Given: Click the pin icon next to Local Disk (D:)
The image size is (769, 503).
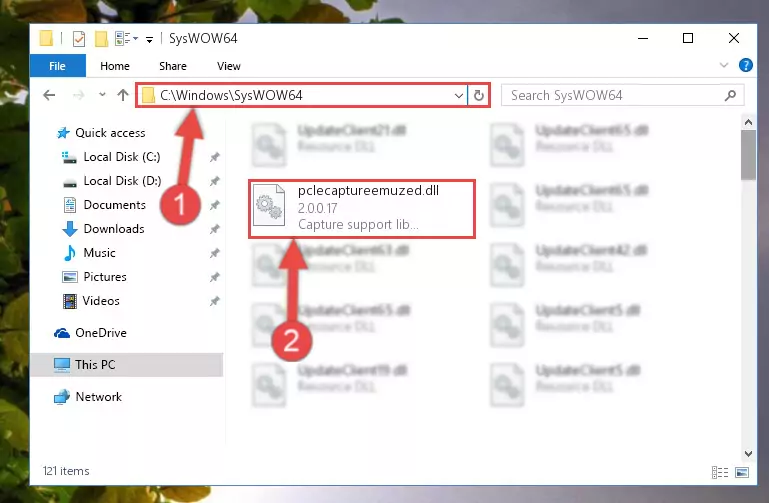Looking at the screenshot, I should click(214, 181).
